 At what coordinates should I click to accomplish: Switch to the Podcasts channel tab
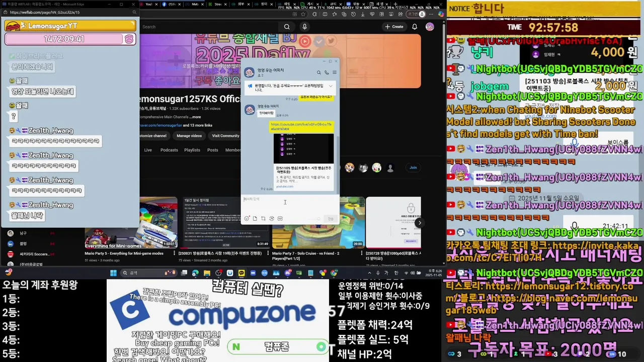[x=169, y=150]
